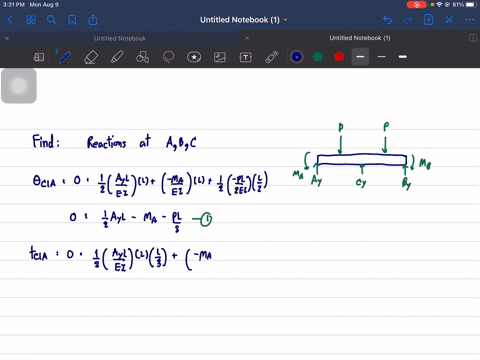Switch to the Untitled Notebook tab
This screenshot has height=360, width=480.
[x=120, y=38]
